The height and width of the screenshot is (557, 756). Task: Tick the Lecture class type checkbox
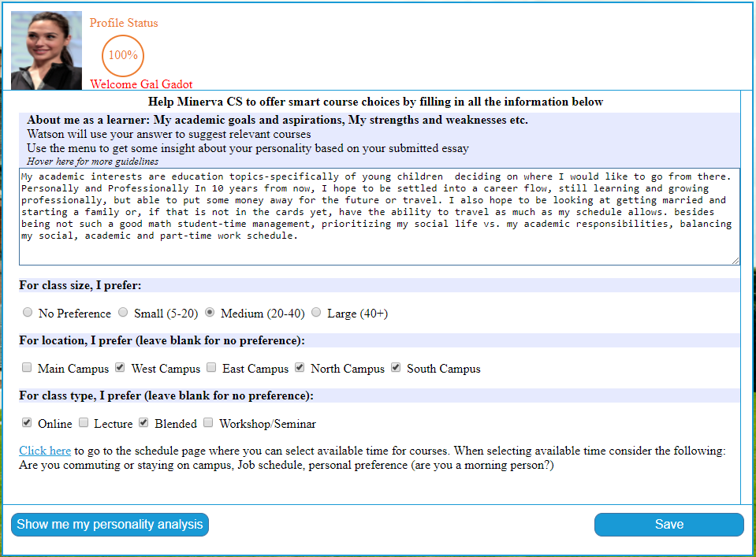click(83, 423)
